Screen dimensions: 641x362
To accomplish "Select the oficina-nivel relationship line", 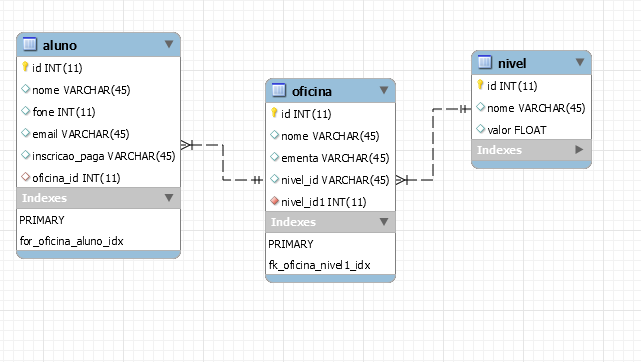I will [x=433, y=145].
